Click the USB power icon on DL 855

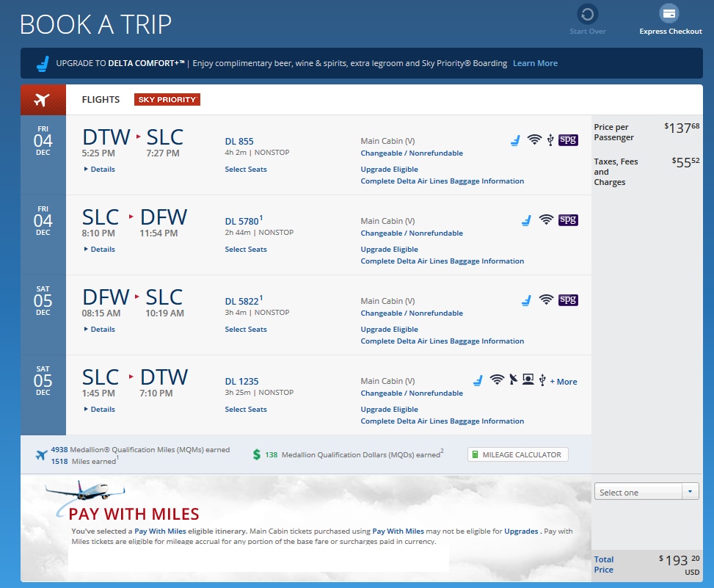click(x=550, y=139)
